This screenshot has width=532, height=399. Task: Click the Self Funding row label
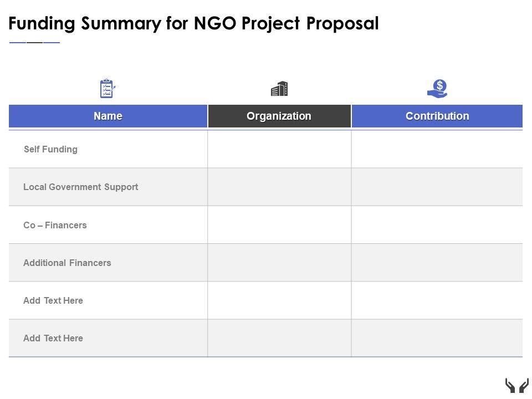[51, 149]
